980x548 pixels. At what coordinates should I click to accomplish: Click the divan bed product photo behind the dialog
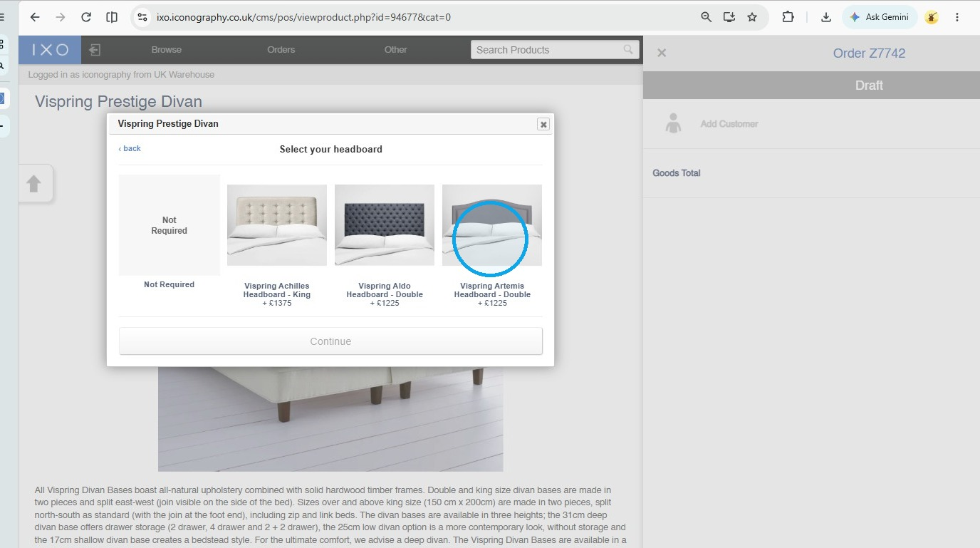click(x=330, y=419)
